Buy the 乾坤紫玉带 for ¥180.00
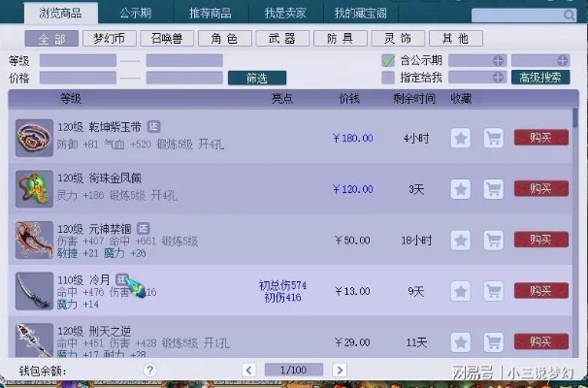588x388 pixels. (541, 138)
